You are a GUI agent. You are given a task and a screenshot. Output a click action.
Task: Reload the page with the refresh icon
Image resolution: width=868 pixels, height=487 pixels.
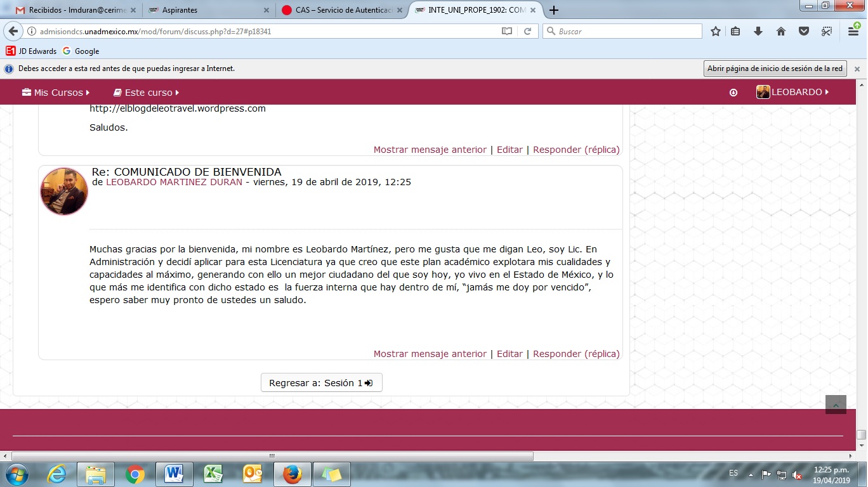click(527, 31)
